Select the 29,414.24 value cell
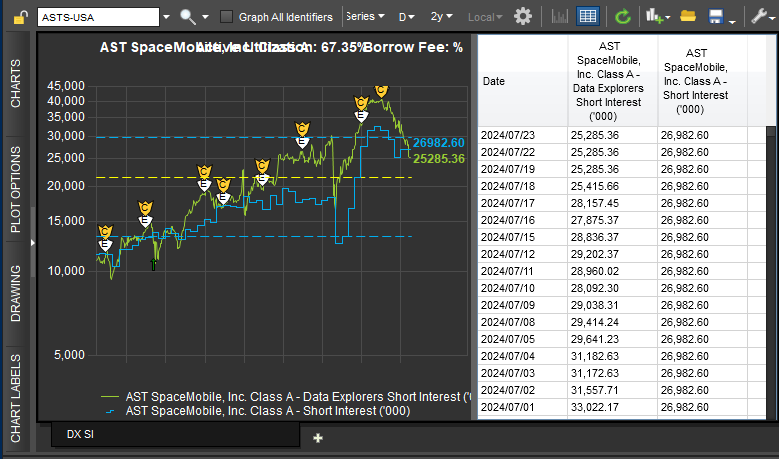 click(613, 322)
